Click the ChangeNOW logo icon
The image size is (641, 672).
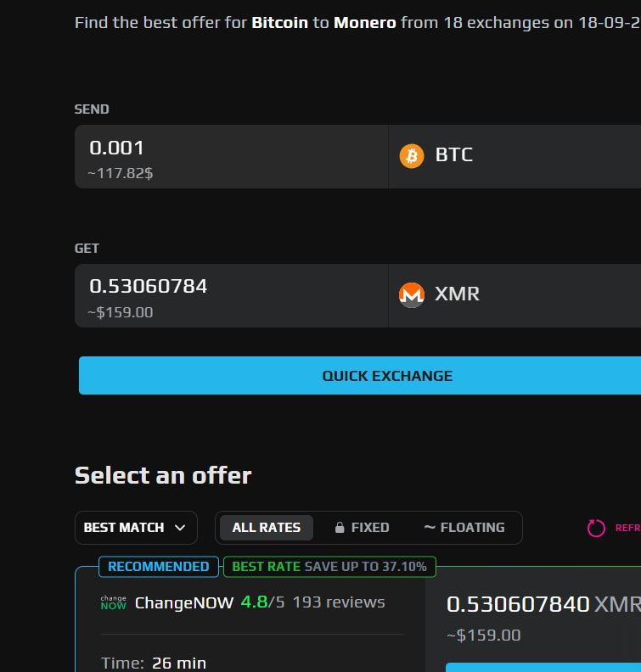[113, 603]
